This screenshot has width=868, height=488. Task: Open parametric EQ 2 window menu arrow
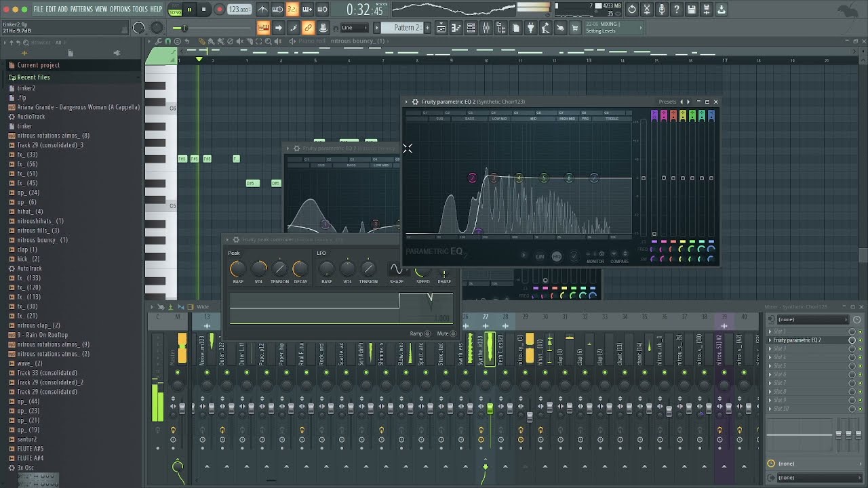(x=407, y=102)
